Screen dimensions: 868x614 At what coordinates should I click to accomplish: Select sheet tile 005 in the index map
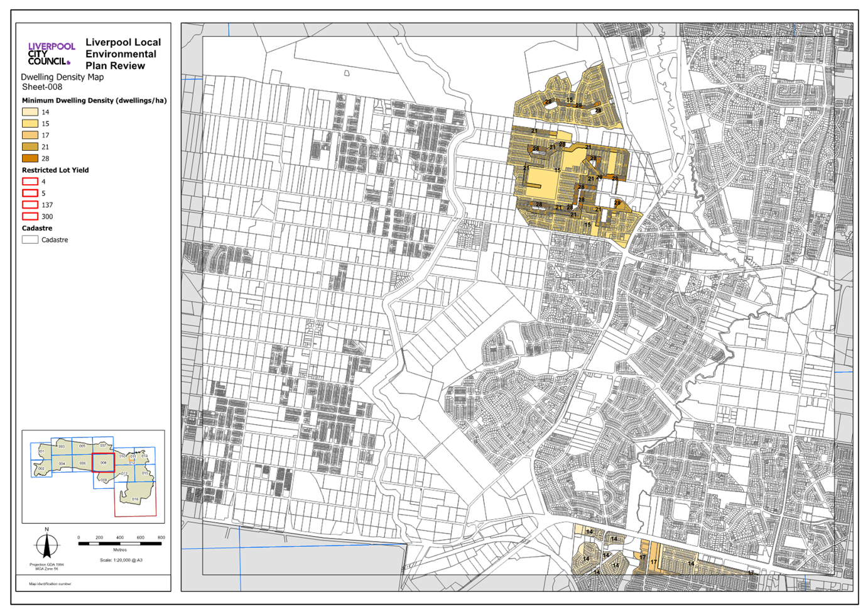[82, 446]
